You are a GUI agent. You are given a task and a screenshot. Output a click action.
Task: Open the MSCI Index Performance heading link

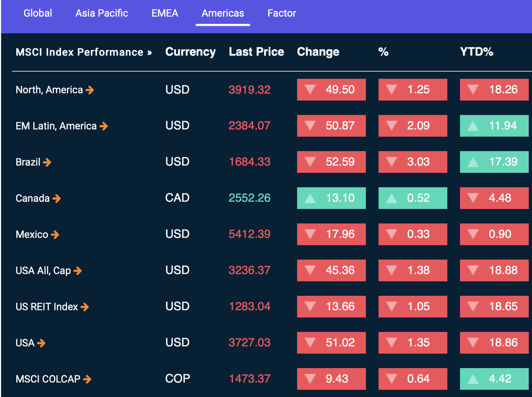pos(83,52)
